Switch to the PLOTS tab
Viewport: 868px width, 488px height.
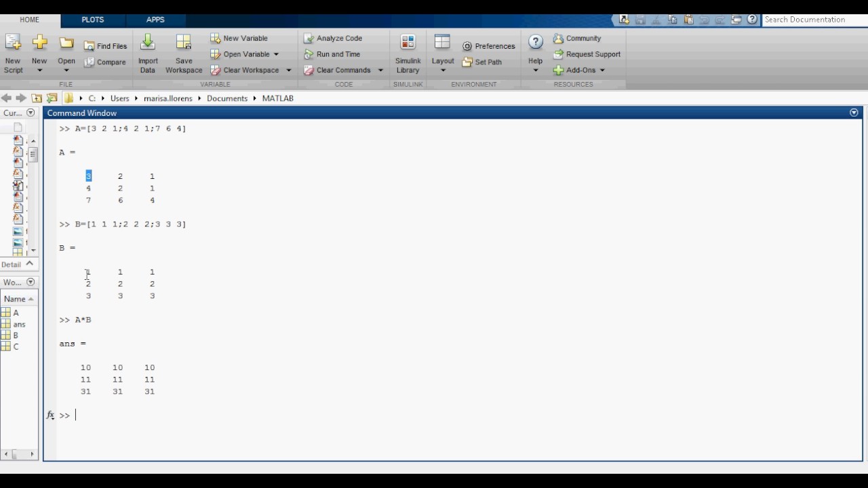coord(93,20)
